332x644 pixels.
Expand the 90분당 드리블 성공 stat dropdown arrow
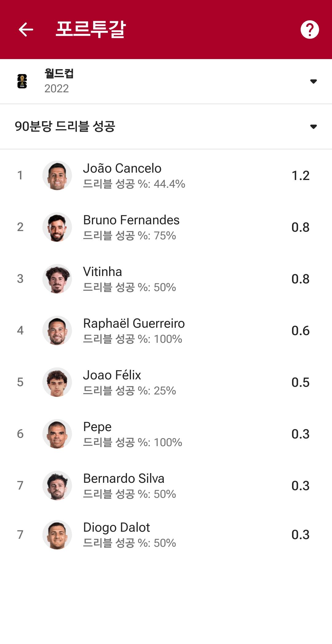314,127
